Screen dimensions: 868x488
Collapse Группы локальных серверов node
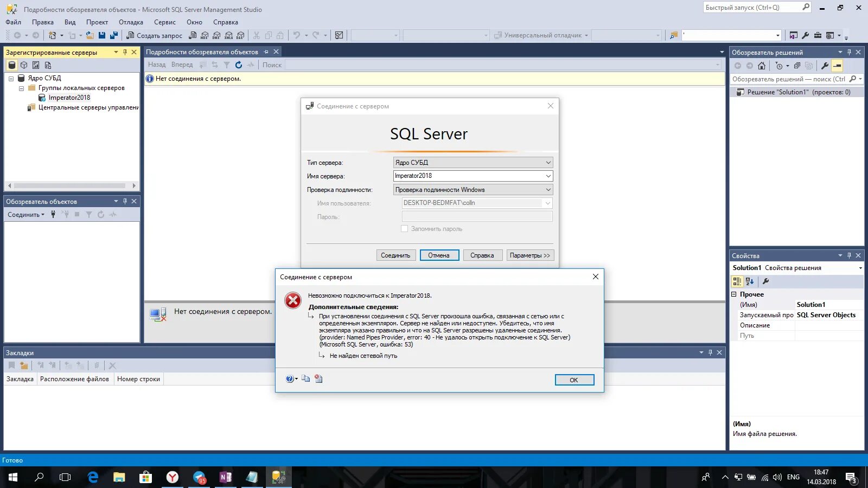(21, 88)
